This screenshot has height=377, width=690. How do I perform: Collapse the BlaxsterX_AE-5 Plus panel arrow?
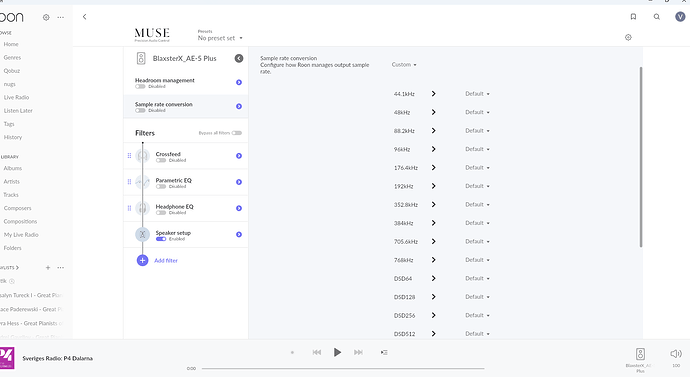(239, 58)
